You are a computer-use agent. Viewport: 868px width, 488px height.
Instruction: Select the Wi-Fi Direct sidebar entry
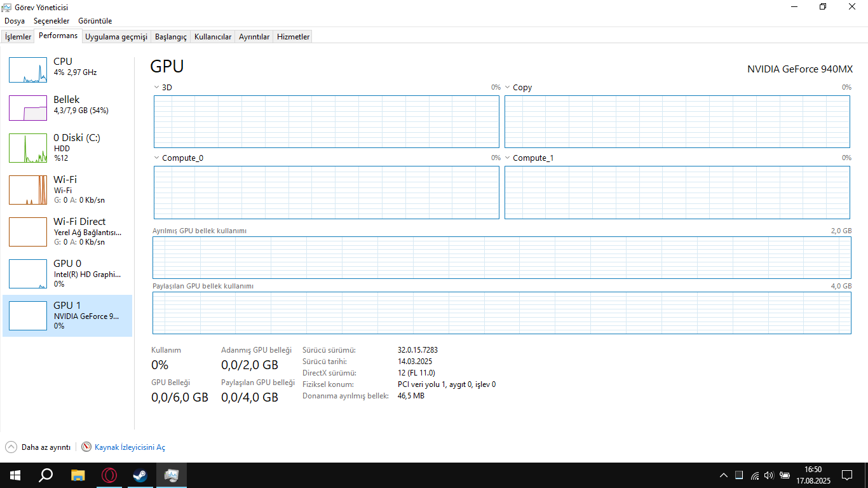point(67,231)
